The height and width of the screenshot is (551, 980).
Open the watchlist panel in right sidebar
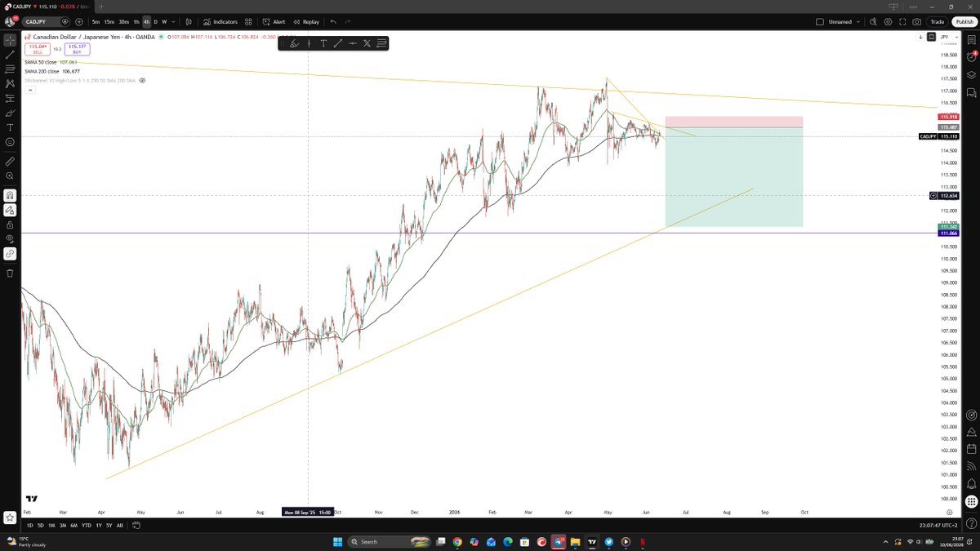972,41
